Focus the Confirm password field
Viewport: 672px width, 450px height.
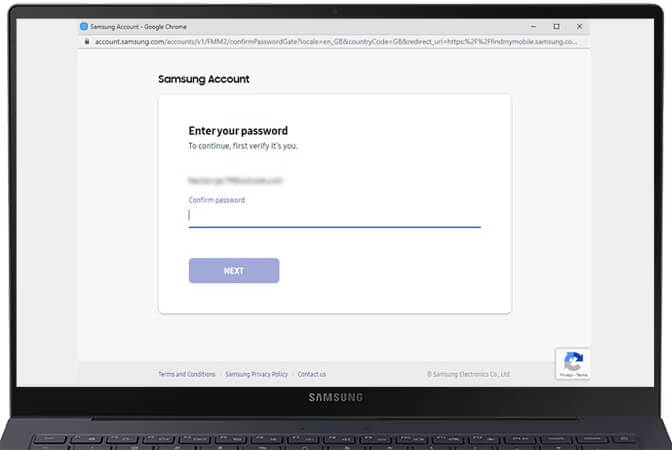[334, 215]
